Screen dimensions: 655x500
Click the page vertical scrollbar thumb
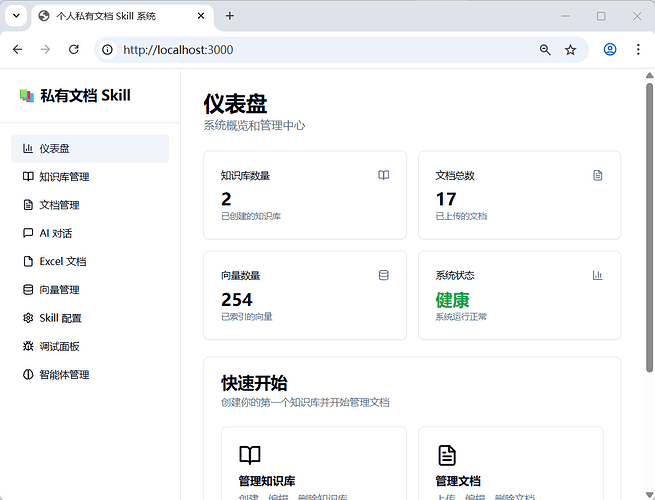649,227
